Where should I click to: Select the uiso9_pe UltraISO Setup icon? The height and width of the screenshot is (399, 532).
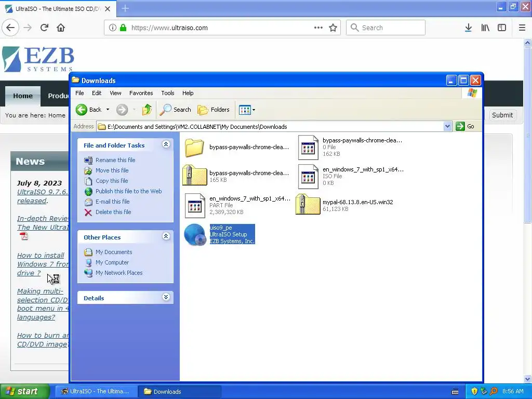click(x=195, y=234)
